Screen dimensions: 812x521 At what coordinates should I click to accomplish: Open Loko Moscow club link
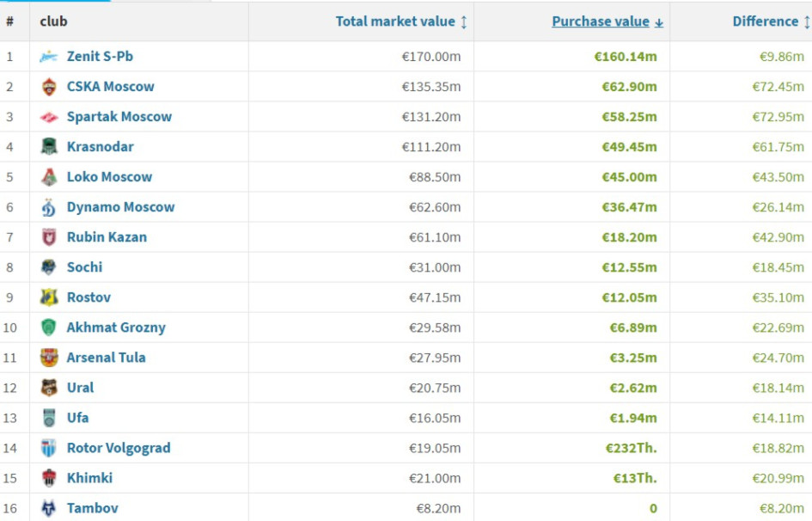point(109,176)
